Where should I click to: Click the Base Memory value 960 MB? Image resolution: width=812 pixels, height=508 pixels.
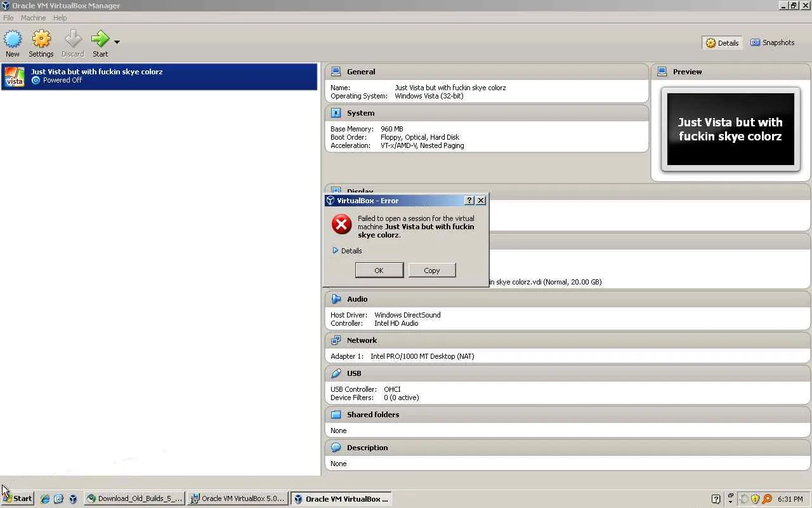[392, 129]
